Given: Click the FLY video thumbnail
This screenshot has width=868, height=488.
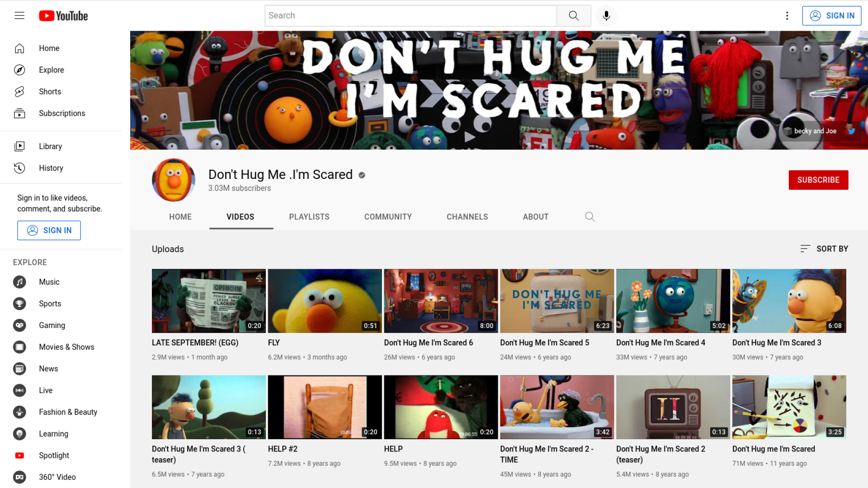Looking at the screenshot, I should 325,301.
